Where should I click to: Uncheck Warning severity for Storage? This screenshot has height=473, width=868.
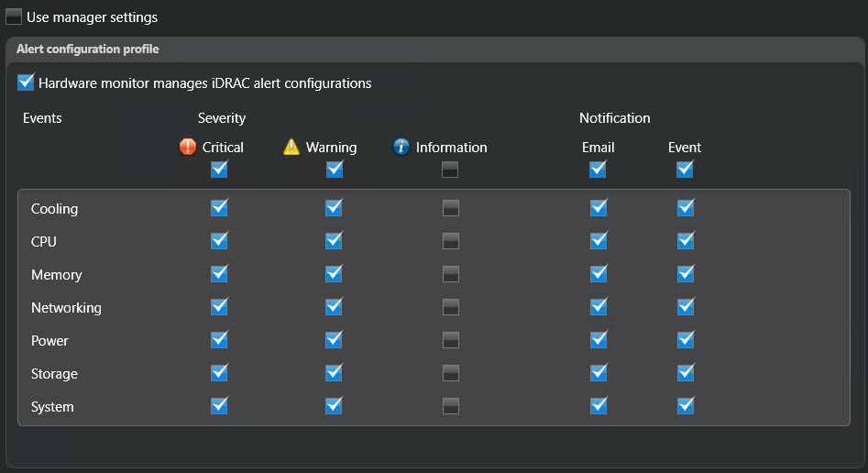point(334,373)
